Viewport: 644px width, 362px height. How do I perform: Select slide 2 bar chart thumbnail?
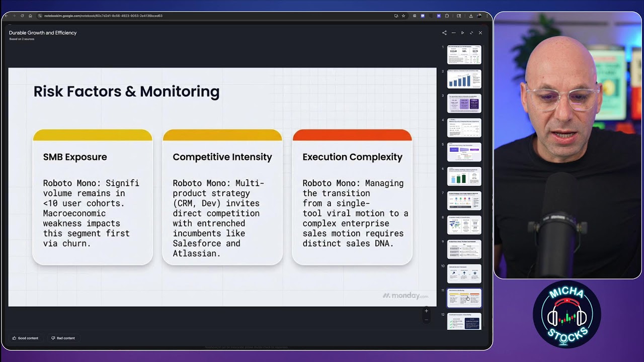coord(464,79)
